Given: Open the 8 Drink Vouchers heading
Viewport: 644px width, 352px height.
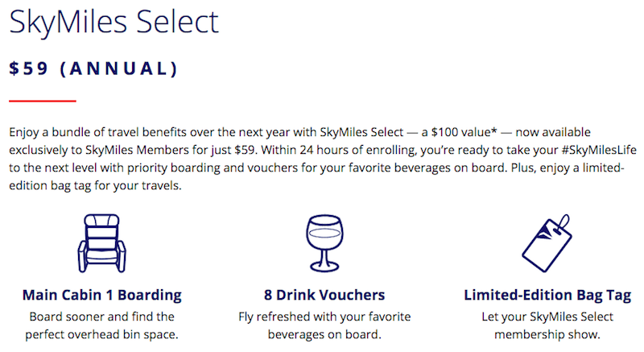Looking at the screenshot, I should pyautogui.click(x=324, y=295).
